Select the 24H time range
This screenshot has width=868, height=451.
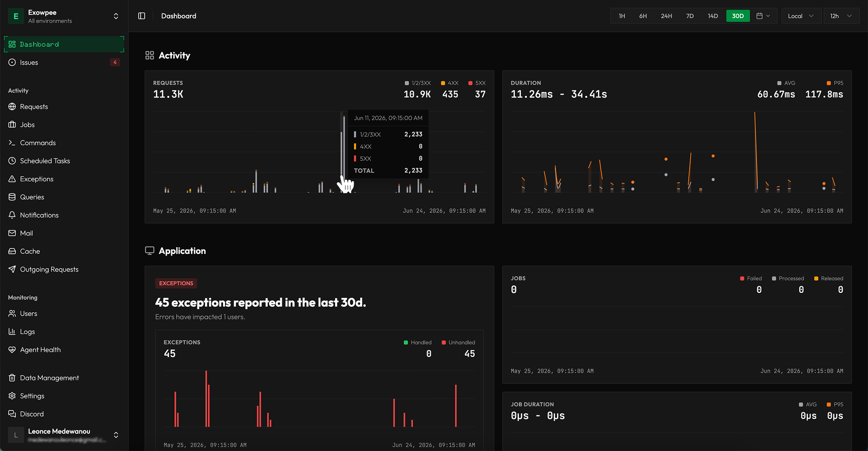click(x=667, y=16)
